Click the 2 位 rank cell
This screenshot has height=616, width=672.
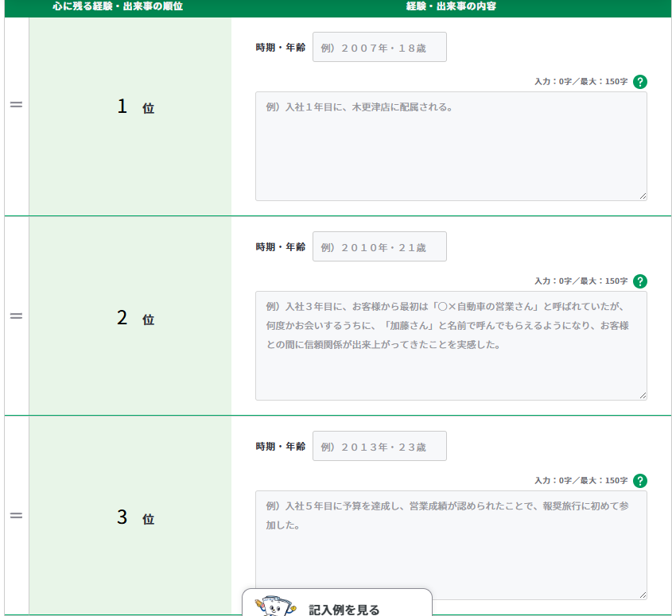pyautogui.click(x=131, y=318)
